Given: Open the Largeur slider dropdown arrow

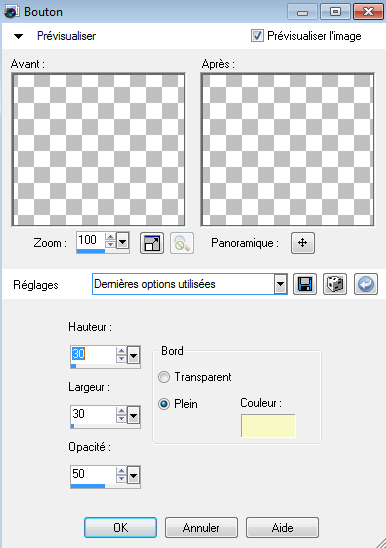Looking at the screenshot, I should (134, 415).
